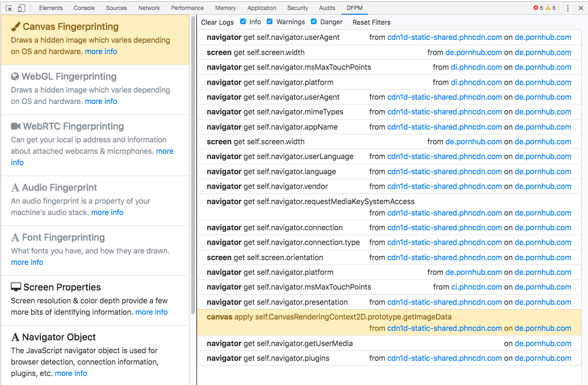Select the requestMediaKeySystemAccess log entry text
588x385 pixels.
311,201
